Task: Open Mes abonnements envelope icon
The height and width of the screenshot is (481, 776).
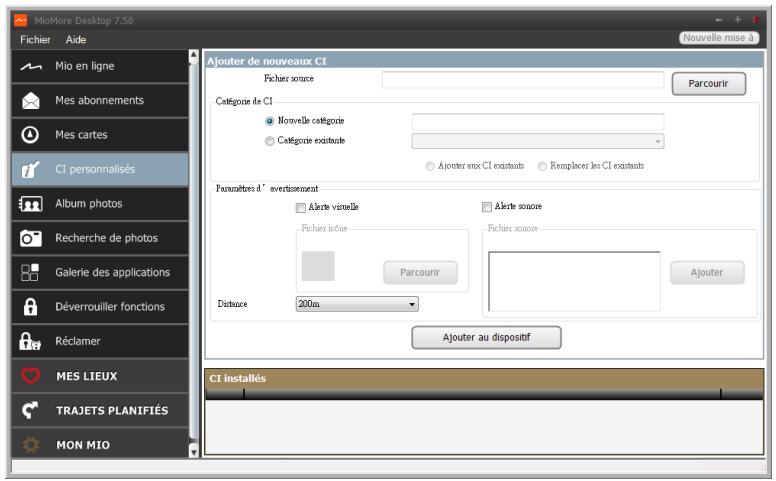Action: [30, 101]
